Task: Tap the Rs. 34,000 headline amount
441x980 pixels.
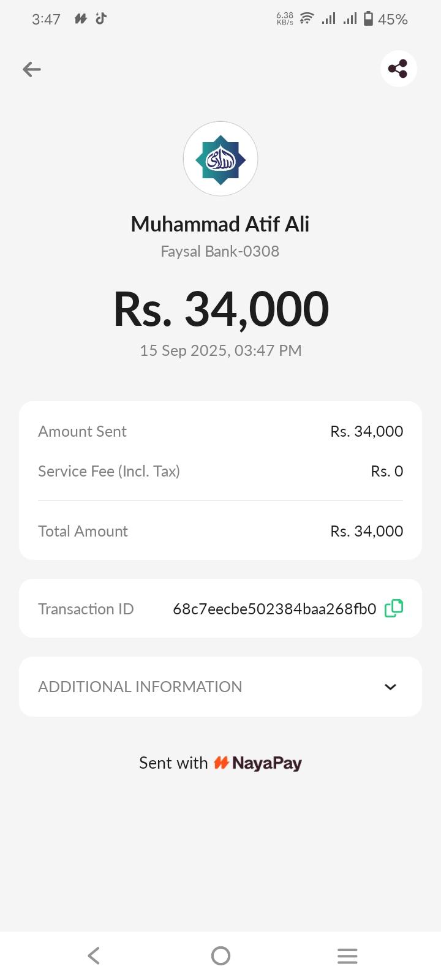Action: coord(221,309)
